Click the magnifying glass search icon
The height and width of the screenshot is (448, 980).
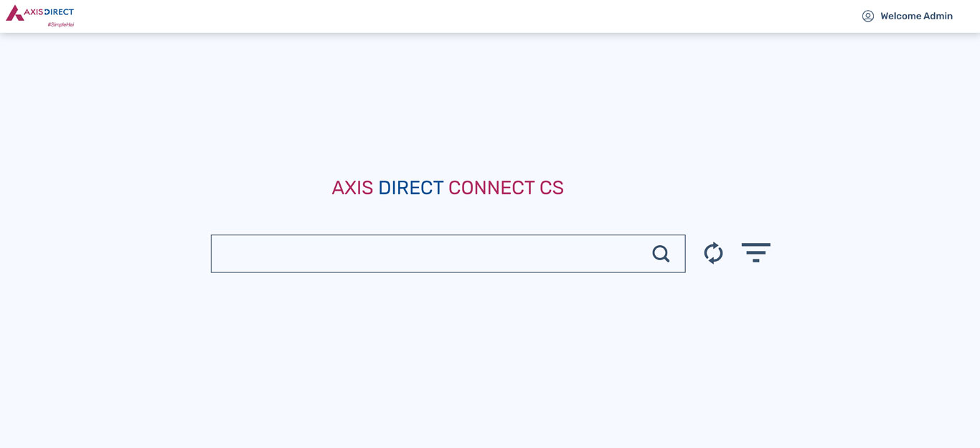coord(661,254)
